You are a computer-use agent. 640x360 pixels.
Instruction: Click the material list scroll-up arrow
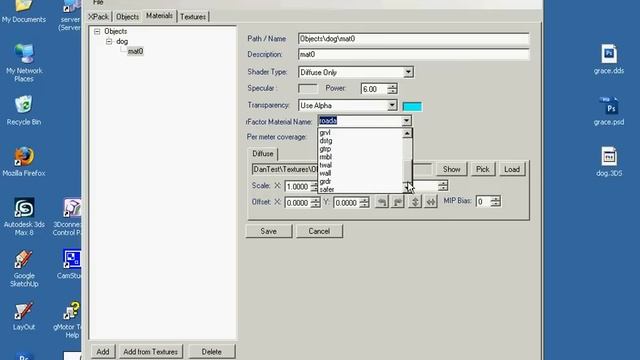[407, 133]
